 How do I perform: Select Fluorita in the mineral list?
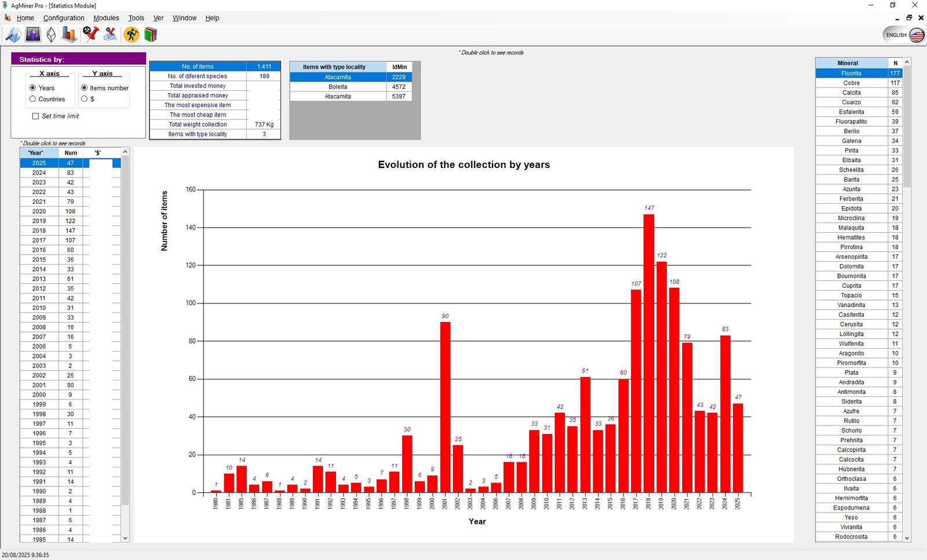tap(859, 74)
